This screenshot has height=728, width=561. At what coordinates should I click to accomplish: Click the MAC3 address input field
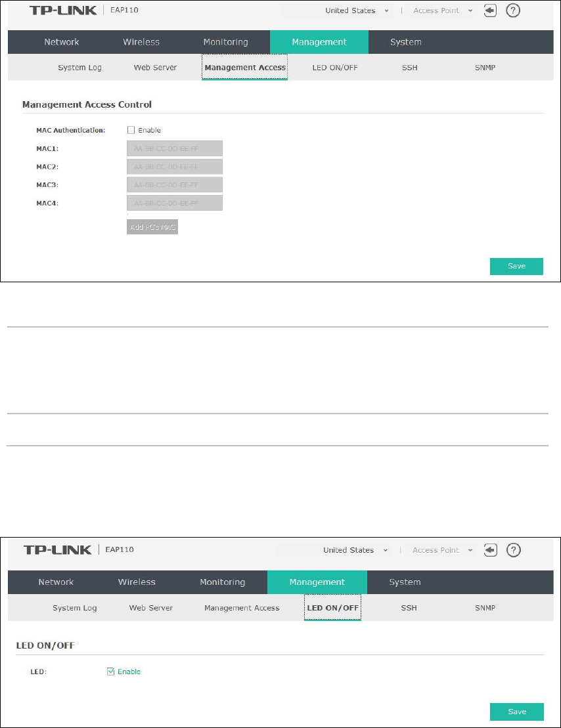tap(175, 184)
